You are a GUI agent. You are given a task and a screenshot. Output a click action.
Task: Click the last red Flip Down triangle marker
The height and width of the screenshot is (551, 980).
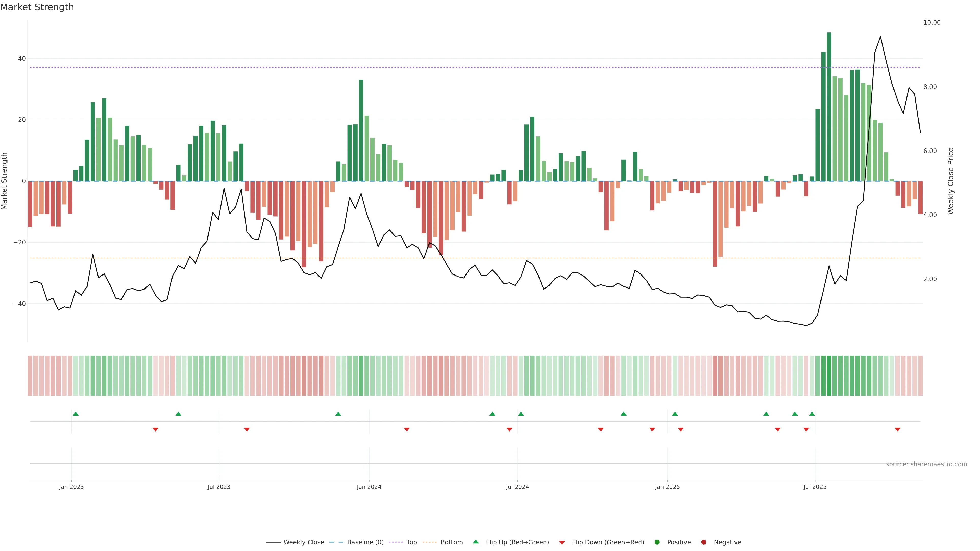pyautogui.click(x=898, y=429)
